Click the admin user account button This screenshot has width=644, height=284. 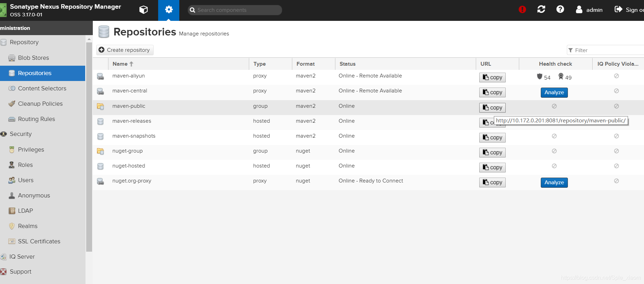click(589, 10)
